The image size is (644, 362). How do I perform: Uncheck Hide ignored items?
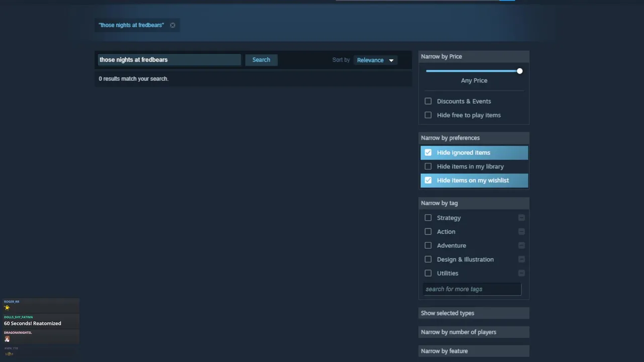428,152
